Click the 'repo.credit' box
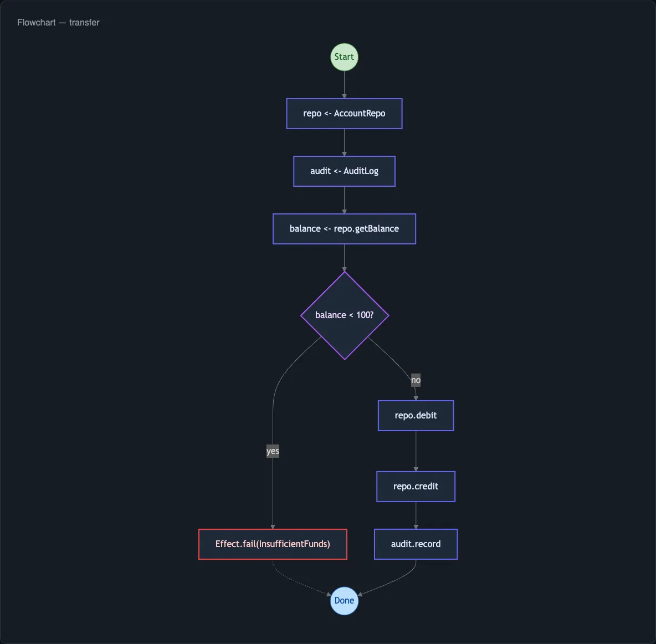The image size is (656, 644). 416,486
